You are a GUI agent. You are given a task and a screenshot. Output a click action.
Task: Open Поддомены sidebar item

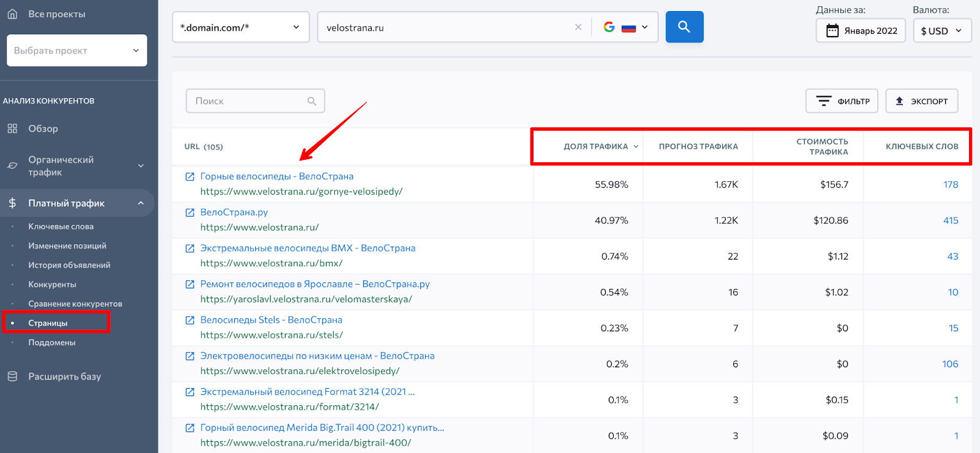click(52, 343)
